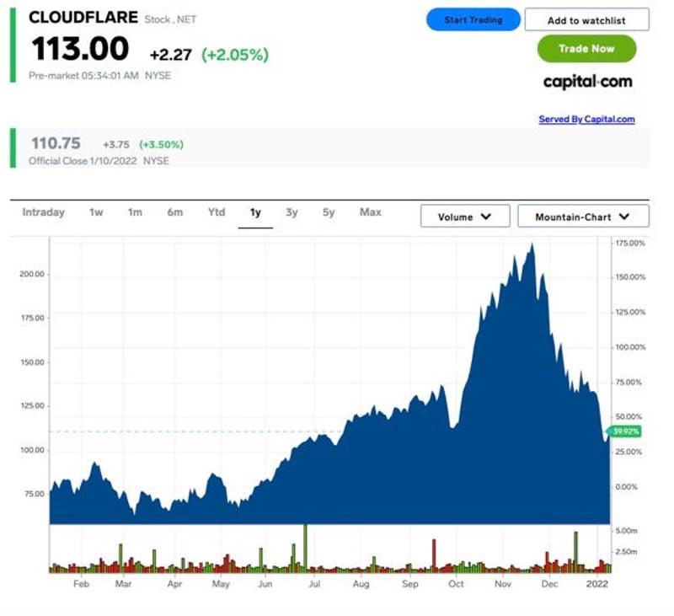Image resolution: width=674 pixels, height=616 pixels.
Task: Select the 6m time range
Action: [x=175, y=212]
